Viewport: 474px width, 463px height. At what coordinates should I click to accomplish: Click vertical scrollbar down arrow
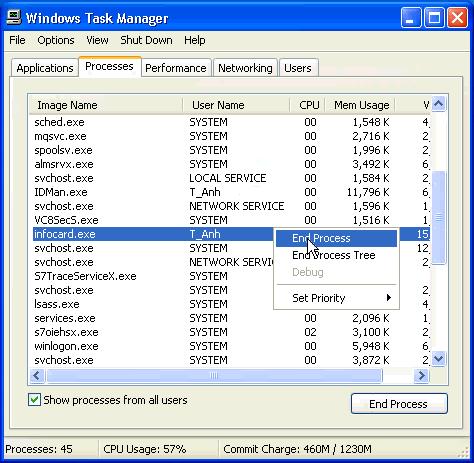[x=439, y=359]
